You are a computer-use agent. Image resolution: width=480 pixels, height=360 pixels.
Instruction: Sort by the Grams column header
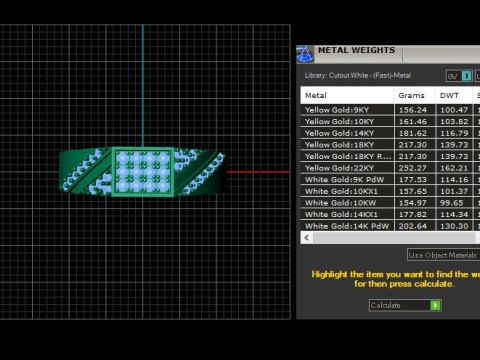[414, 95]
